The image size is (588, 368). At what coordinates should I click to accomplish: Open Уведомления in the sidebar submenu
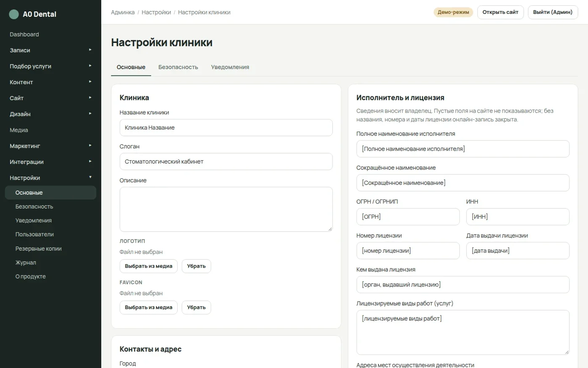(50, 220)
